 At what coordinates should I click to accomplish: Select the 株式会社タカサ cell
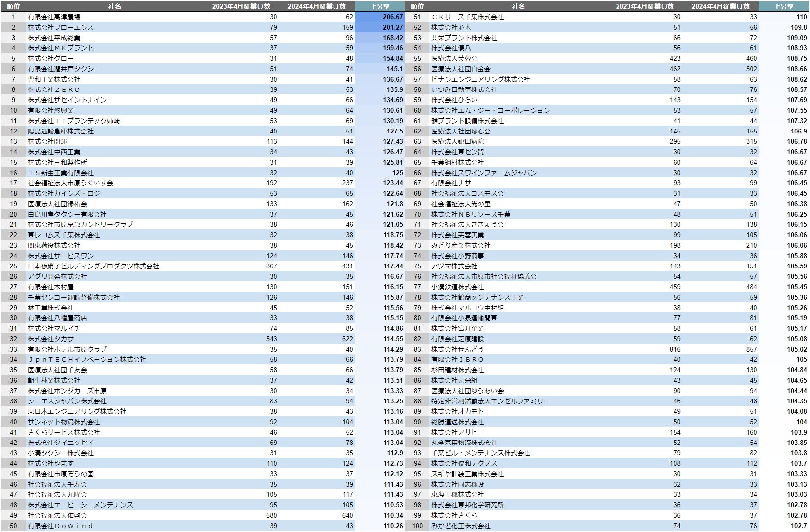[50, 339]
